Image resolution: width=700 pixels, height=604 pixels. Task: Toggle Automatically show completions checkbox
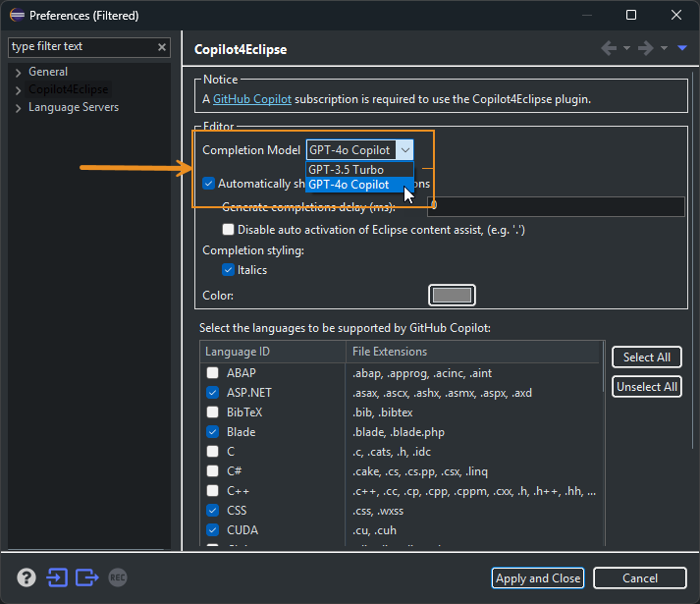208,184
